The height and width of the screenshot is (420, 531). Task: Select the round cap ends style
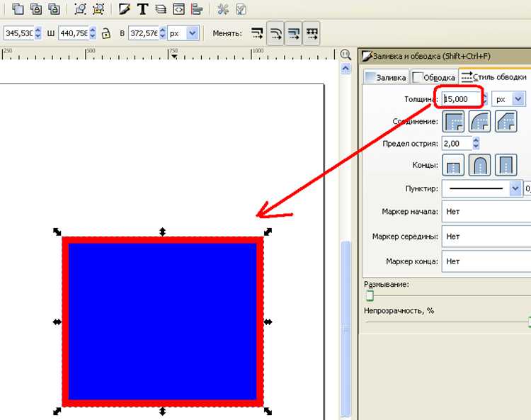tap(480, 165)
